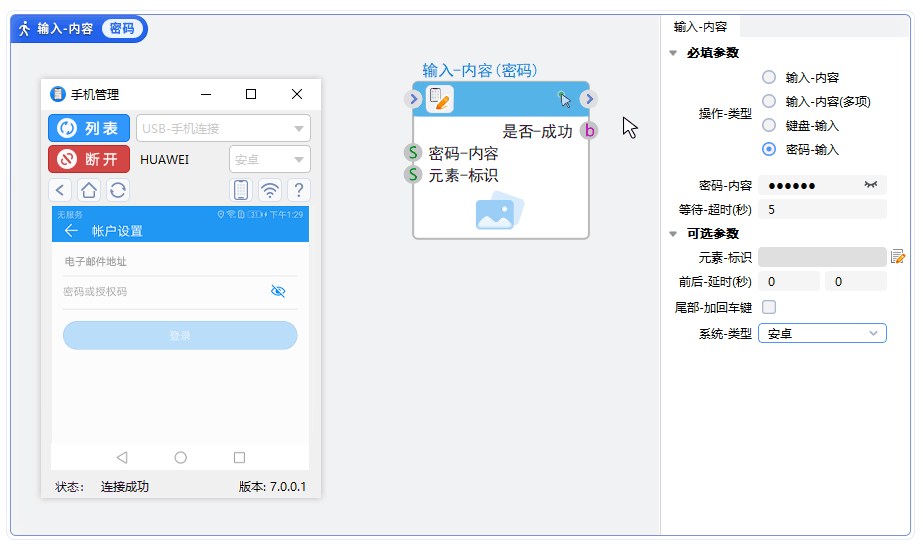Click the 列表 button
923x544 pixels.
pyautogui.click(x=89, y=128)
